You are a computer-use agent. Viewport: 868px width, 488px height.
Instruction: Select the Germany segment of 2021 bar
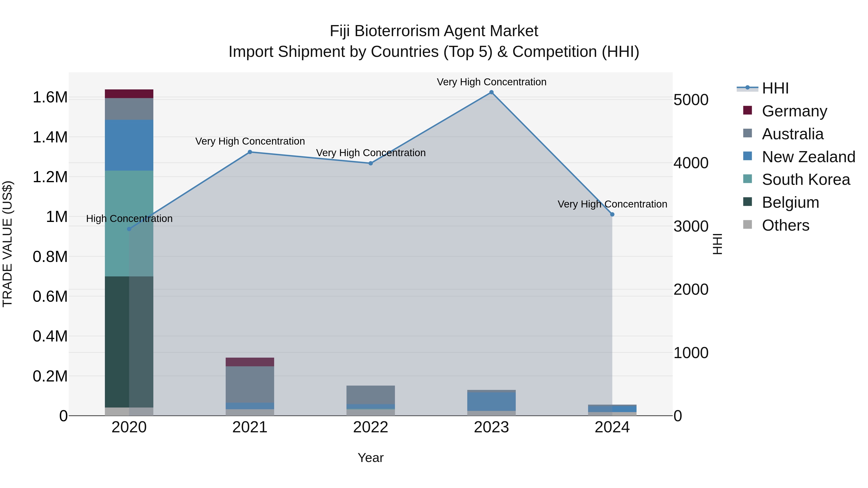(250, 362)
